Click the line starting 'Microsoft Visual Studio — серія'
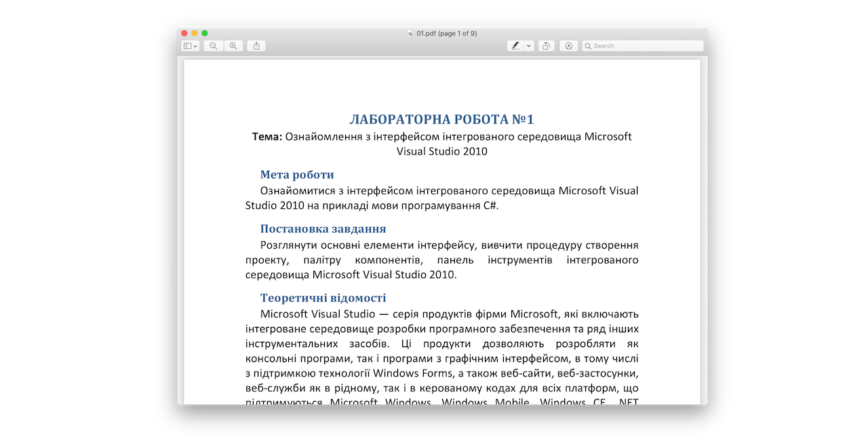Image resolution: width=868 pixels, height=434 pixels. (450, 314)
